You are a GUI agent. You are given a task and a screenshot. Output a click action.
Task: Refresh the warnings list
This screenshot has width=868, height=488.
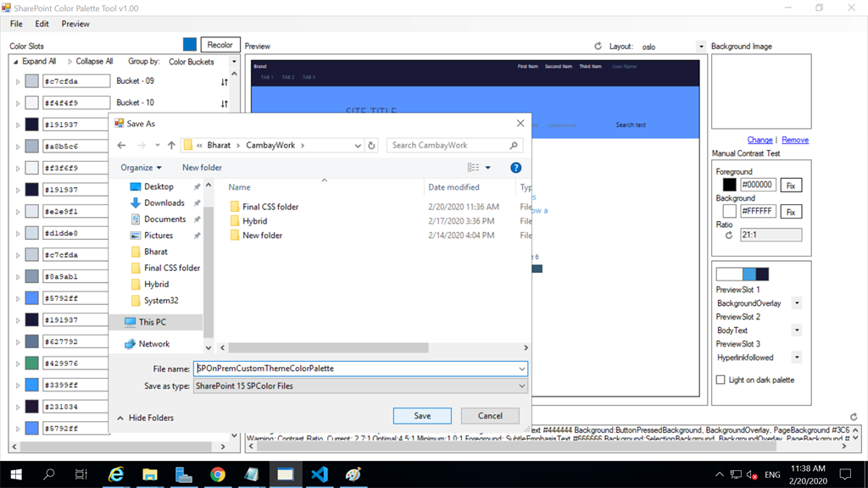(854, 417)
